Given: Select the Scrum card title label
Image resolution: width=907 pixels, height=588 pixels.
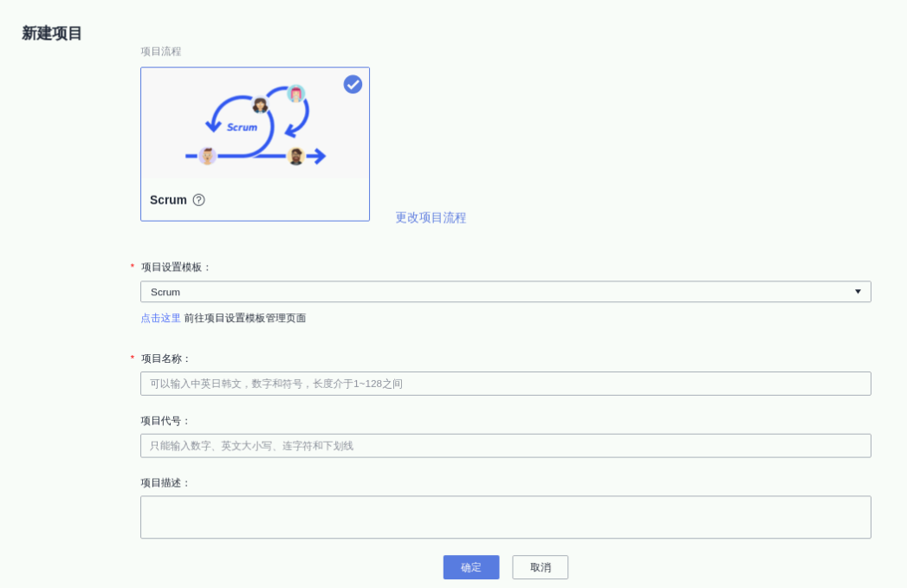Looking at the screenshot, I should click(x=168, y=200).
